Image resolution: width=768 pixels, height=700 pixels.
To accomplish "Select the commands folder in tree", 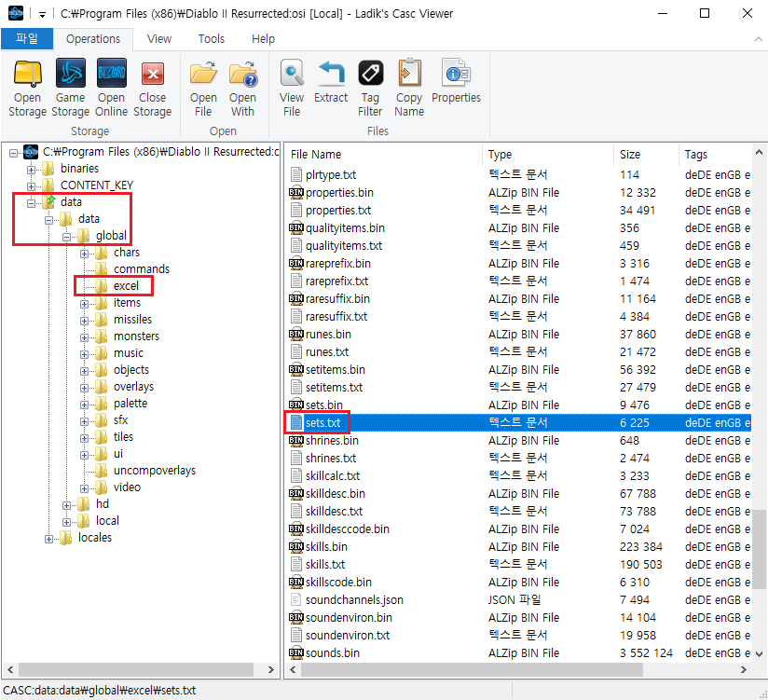I will 141,269.
